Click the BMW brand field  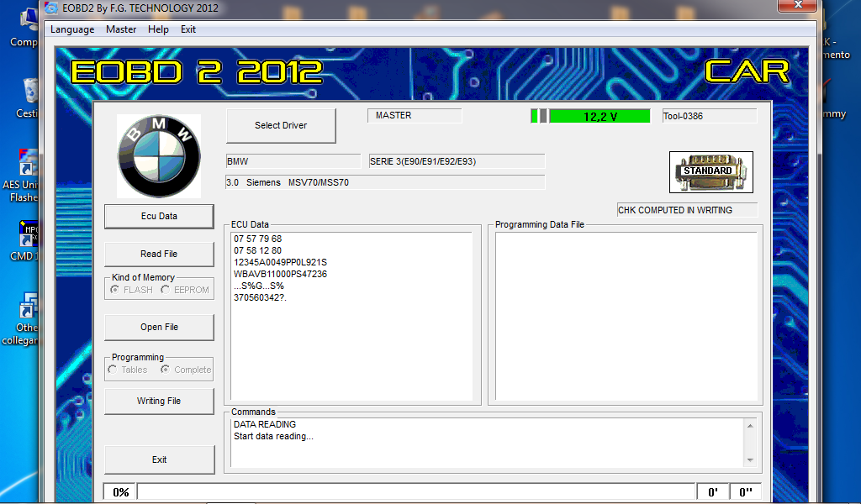coord(293,161)
